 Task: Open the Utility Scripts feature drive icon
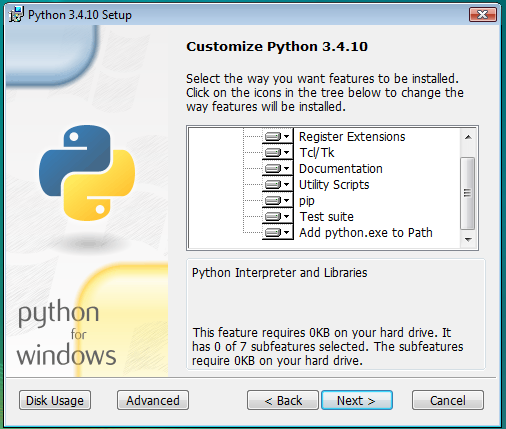coord(277,184)
